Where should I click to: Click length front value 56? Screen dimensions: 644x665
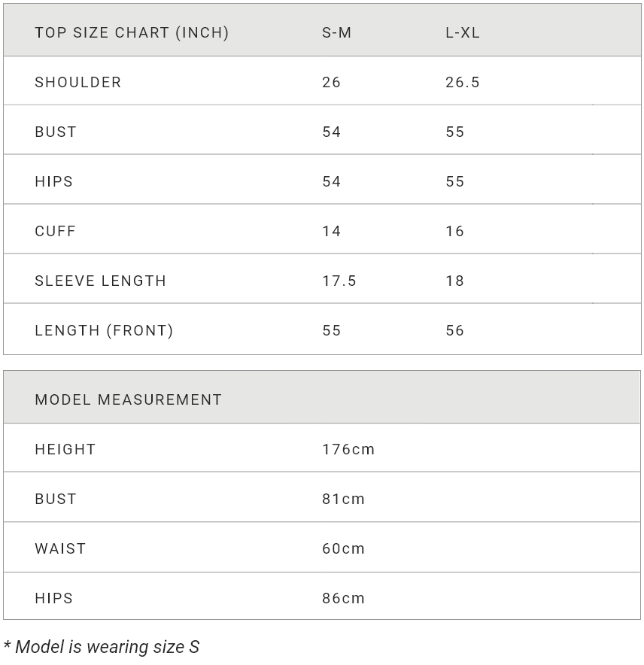(455, 330)
